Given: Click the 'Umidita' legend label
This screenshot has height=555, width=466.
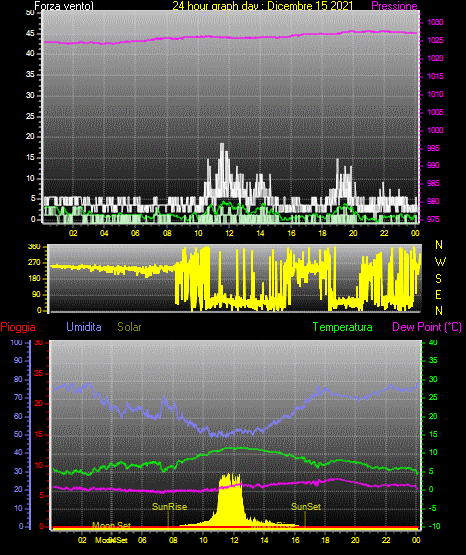Looking at the screenshot, I should [x=84, y=327].
